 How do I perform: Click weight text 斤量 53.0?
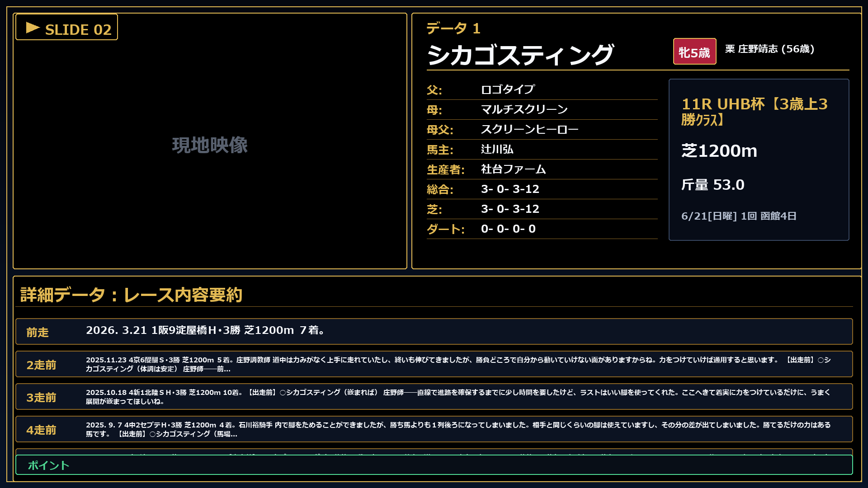[x=713, y=184]
